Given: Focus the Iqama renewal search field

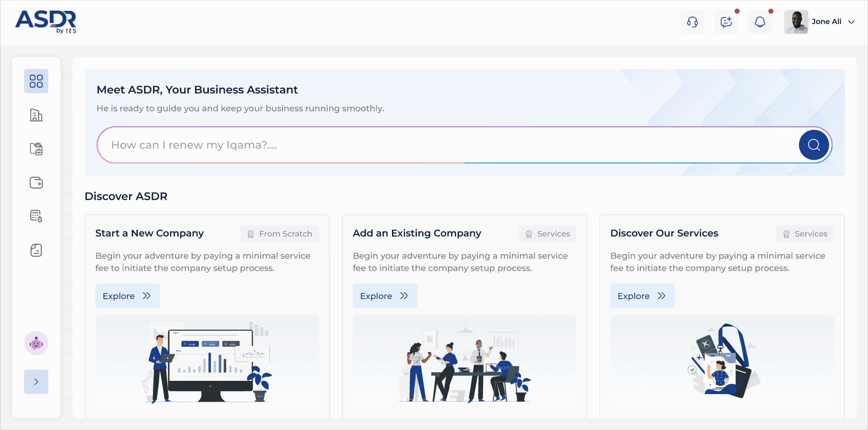Looking at the screenshot, I should 444,145.
